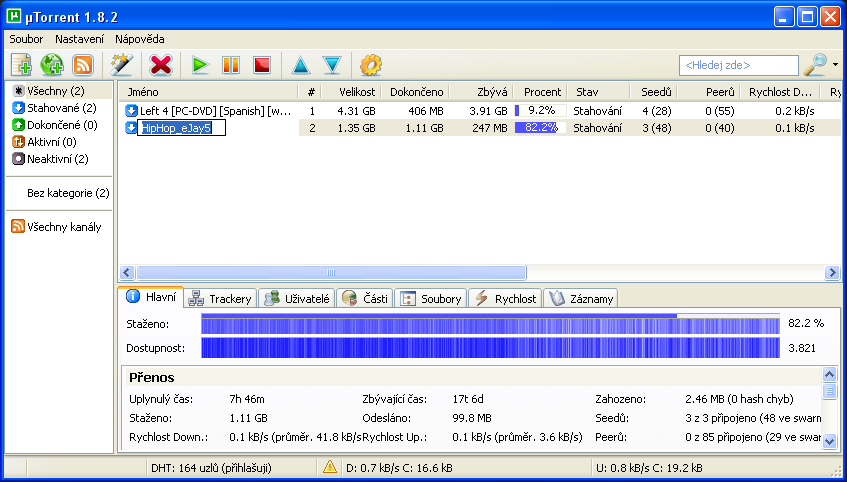The image size is (847, 482).
Task: Select the Left 4 [PC-DVD] torrent row
Action: [480, 111]
